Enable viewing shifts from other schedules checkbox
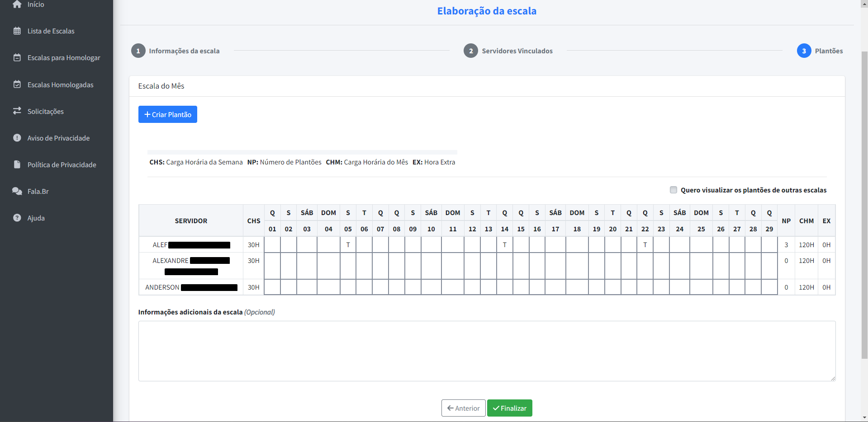This screenshot has height=422, width=868. (674, 190)
